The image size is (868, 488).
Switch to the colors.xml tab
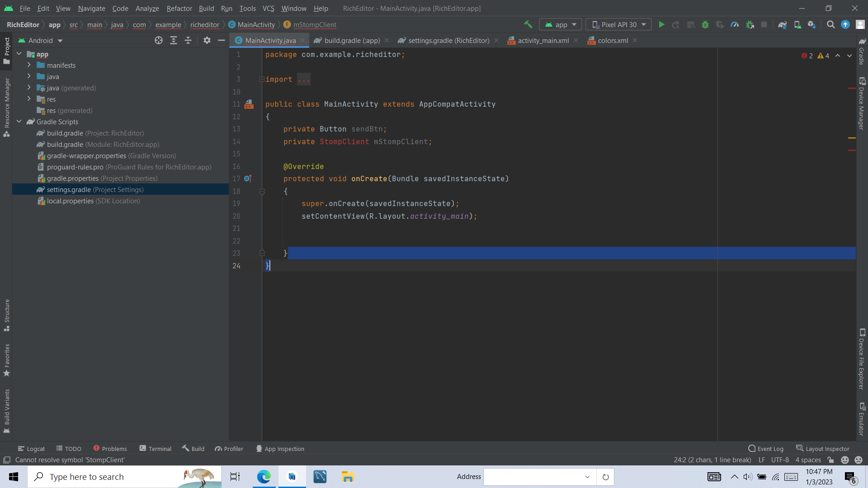(613, 40)
